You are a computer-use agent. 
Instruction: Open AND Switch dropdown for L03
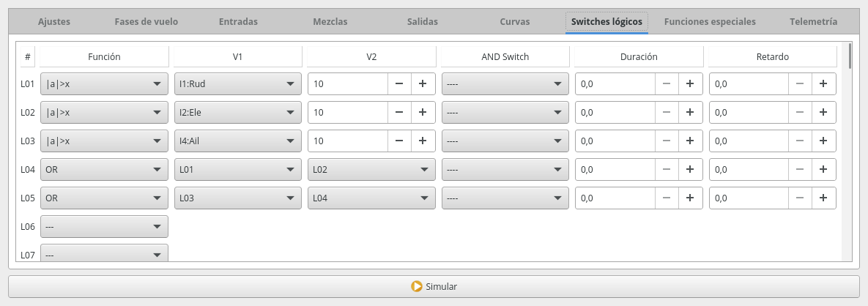tap(505, 141)
